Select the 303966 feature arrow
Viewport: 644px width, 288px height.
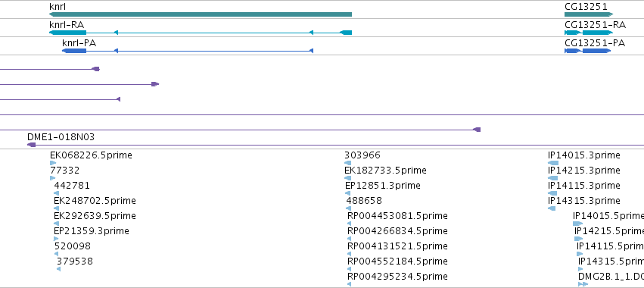pos(348,163)
